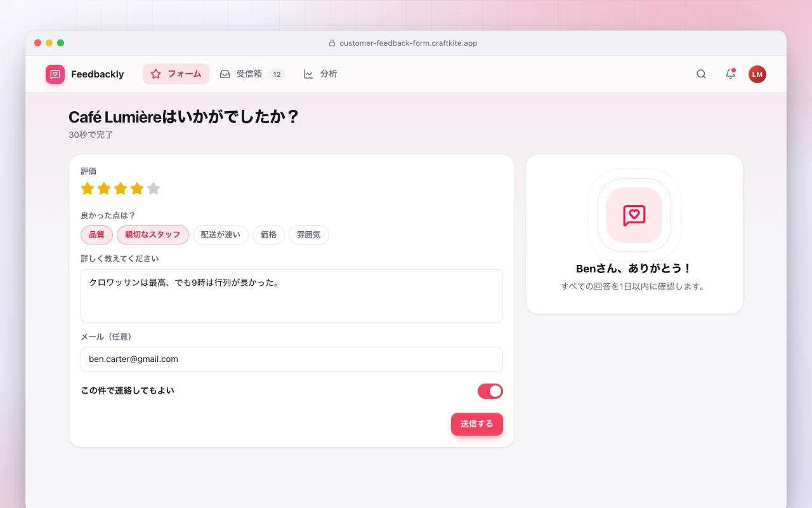The image size is (812, 508).
Task: Click the heart message icon in thank-you card
Action: [634, 215]
